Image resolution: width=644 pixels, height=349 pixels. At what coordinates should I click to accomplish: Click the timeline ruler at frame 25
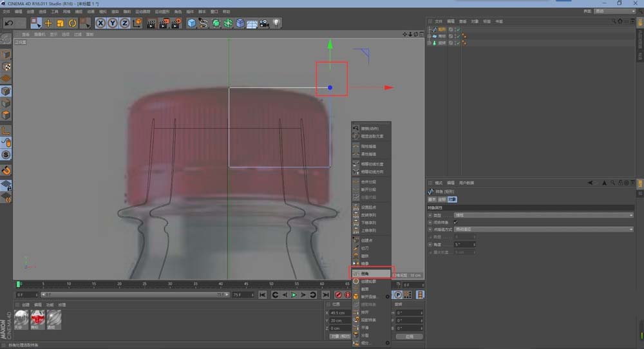(x=145, y=284)
